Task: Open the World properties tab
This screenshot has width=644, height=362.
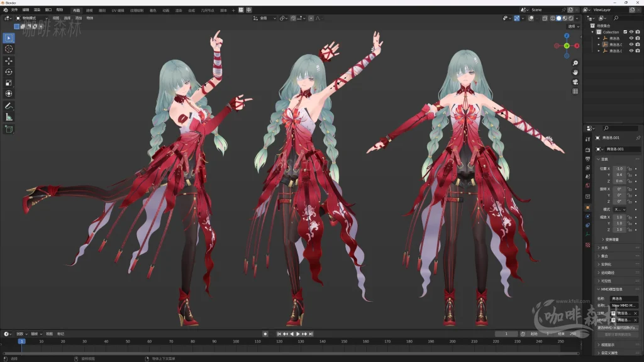Action: coord(588,186)
